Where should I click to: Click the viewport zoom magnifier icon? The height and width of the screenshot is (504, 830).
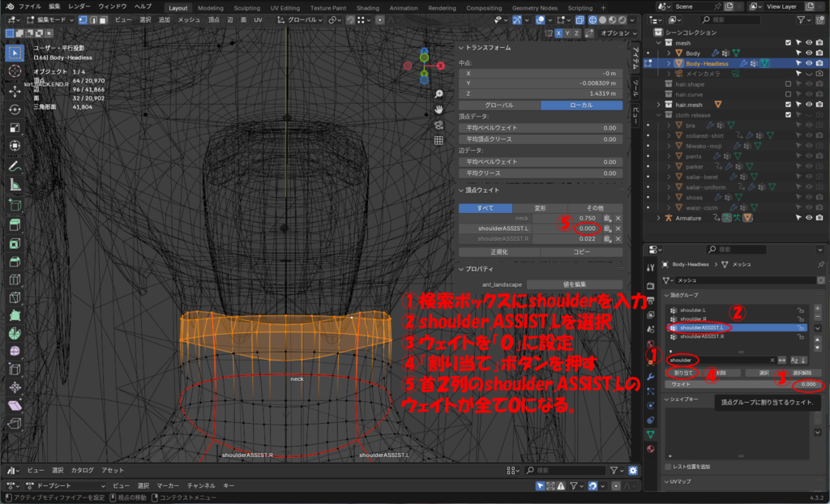point(439,94)
